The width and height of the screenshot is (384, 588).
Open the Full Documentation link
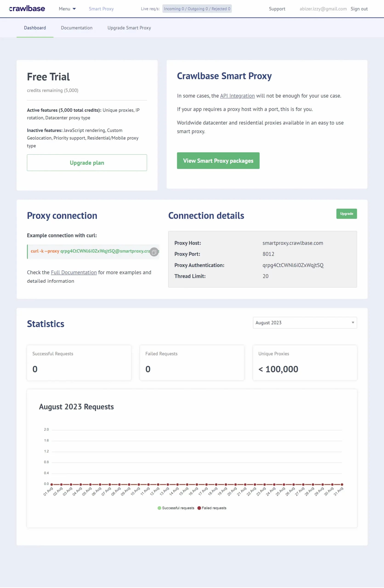coord(74,272)
